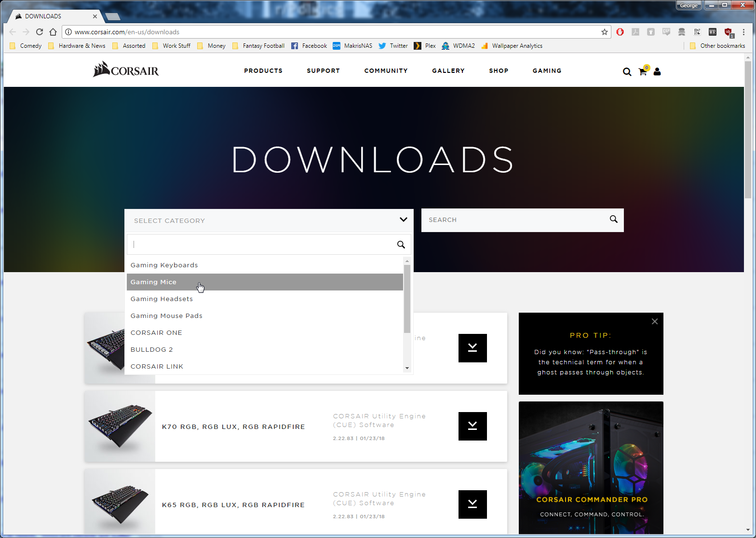The height and width of the screenshot is (538, 756).
Task: Click the magnifier in the Search field
Action: 613,220
